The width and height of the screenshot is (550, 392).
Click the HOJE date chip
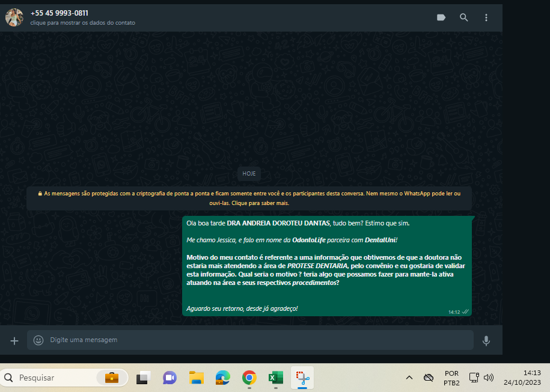pyautogui.click(x=249, y=173)
